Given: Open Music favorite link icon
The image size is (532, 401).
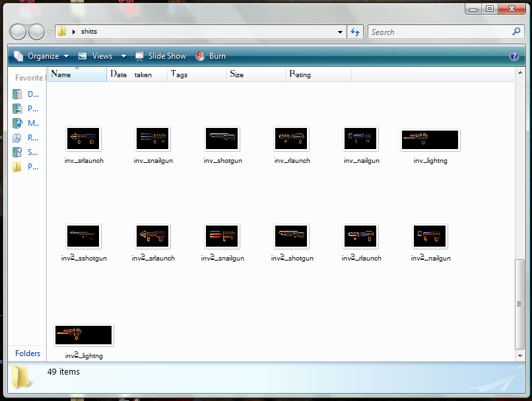Looking at the screenshot, I should (17, 123).
